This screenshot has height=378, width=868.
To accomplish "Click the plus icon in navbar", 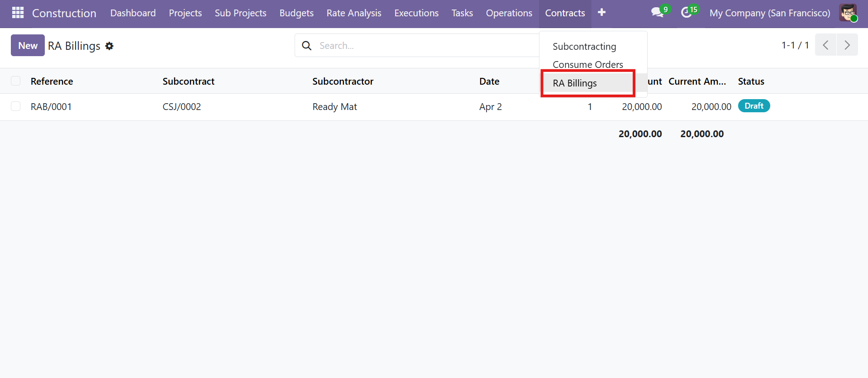I will pos(601,13).
